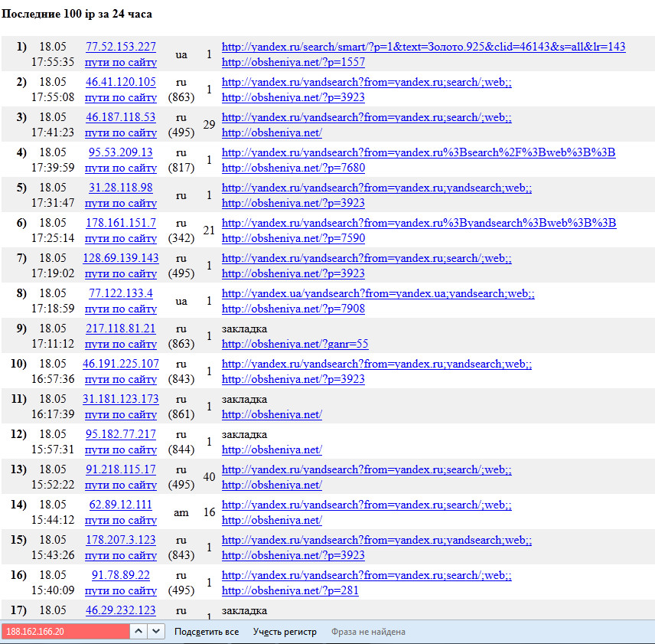Open obsheniya.net/?p=7908 link

(x=293, y=309)
